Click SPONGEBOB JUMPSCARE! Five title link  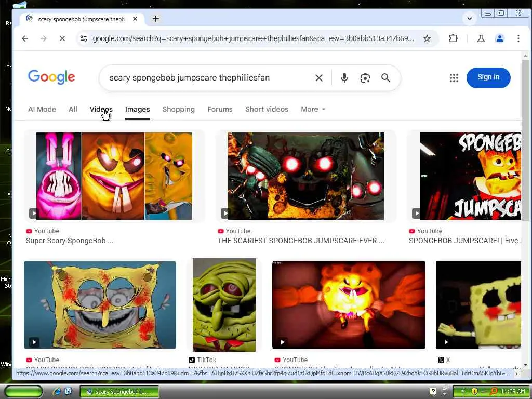(x=465, y=241)
